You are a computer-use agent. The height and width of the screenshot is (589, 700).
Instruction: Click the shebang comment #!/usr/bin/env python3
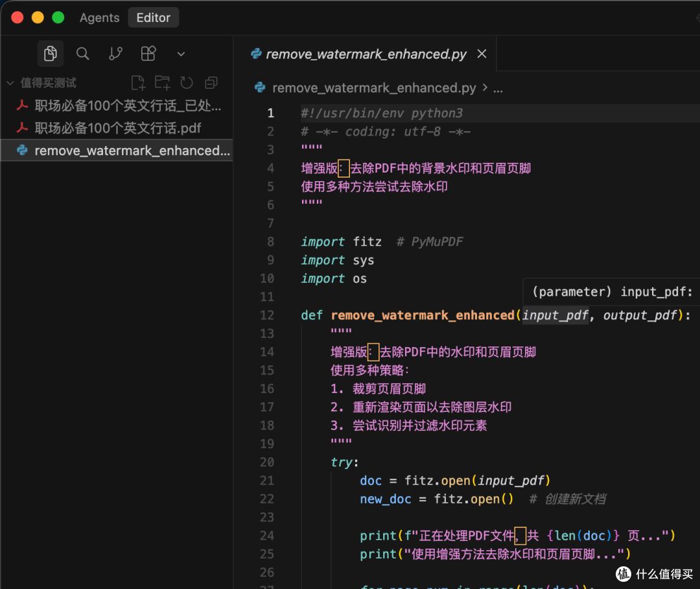(x=382, y=113)
